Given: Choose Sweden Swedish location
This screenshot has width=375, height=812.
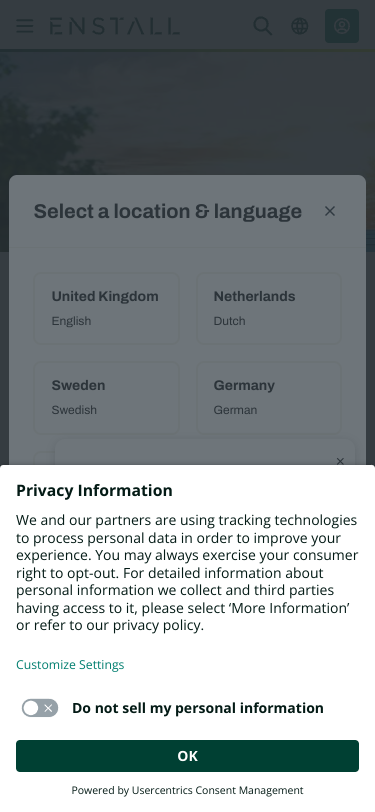Looking at the screenshot, I should pos(107,397).
